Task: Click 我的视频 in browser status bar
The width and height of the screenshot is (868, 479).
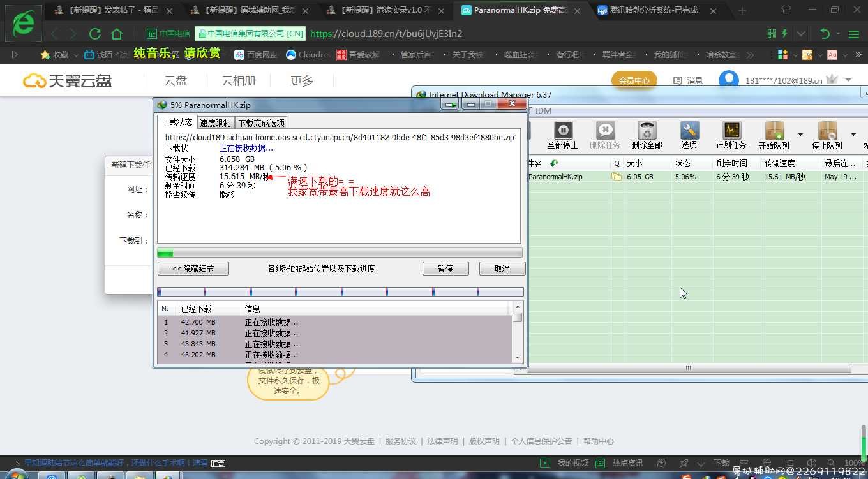Action: [566, 463]
